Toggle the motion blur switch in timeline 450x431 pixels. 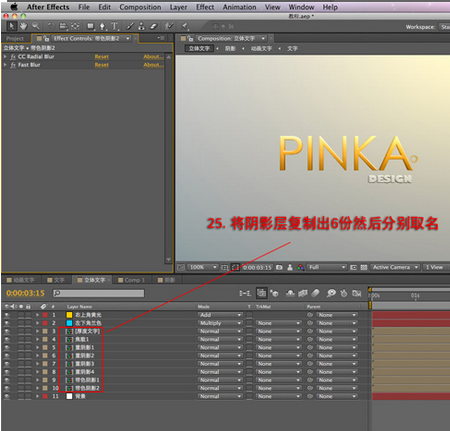[x=315, y=293]
